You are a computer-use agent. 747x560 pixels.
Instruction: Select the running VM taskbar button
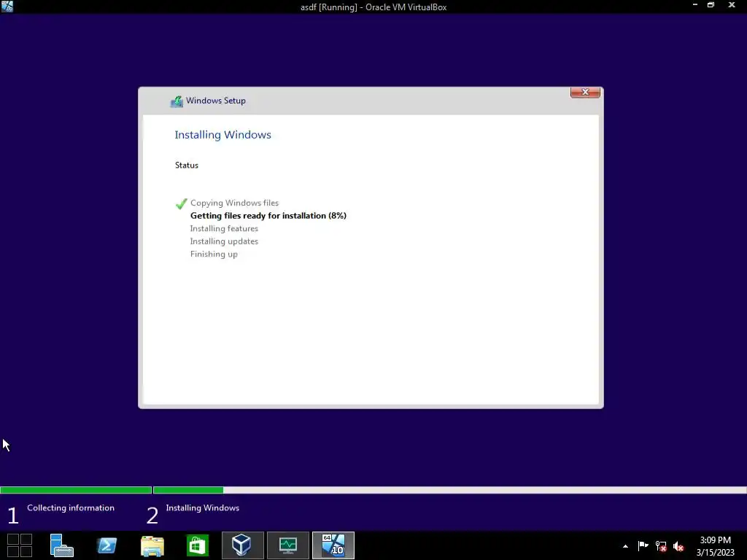coord(333,545)
